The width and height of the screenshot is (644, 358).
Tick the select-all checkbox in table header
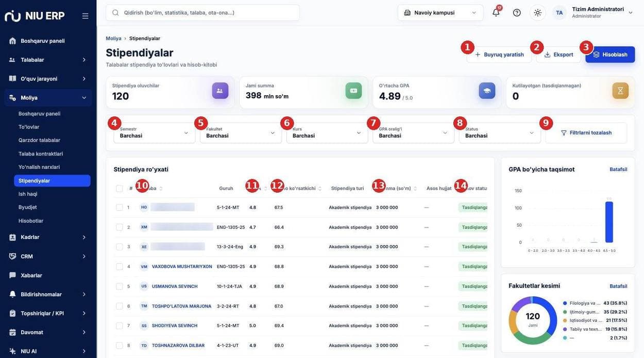coord(120,189)
